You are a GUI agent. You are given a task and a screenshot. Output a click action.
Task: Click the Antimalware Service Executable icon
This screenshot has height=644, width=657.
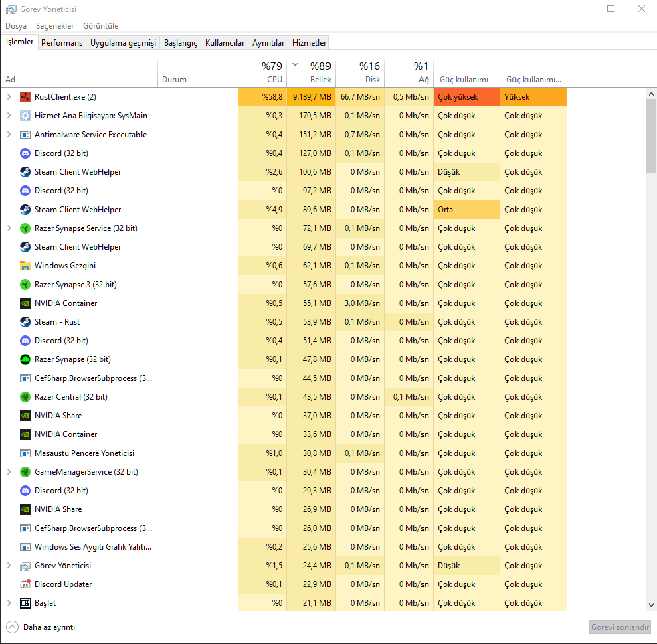25,135
